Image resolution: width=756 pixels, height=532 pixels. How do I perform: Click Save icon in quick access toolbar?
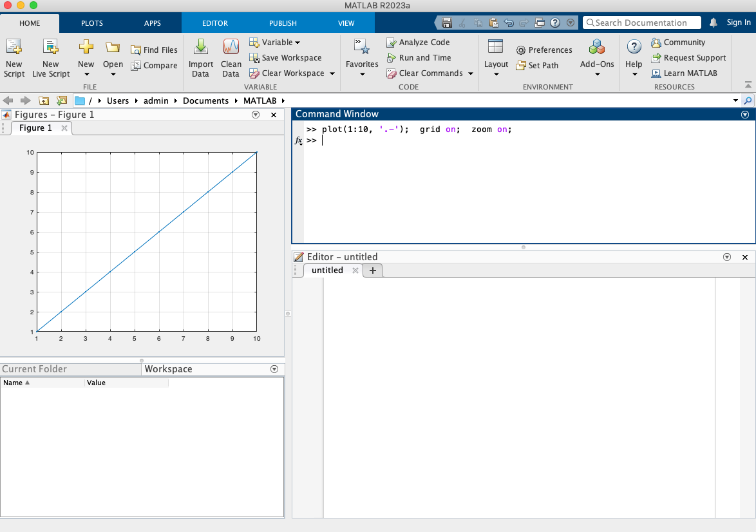point(447,23)
